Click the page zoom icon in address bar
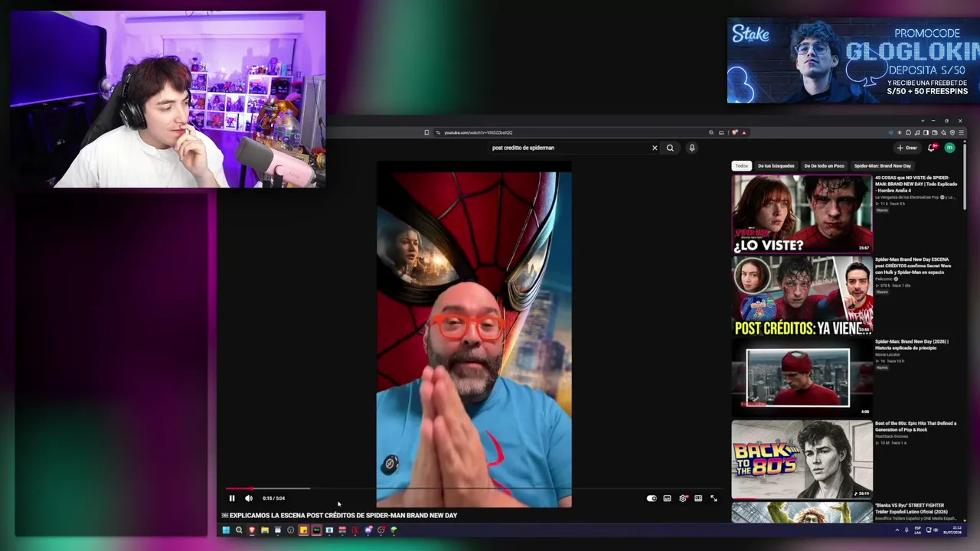Image resolution: width=980 pixels, height=551 pixels. point(710,132)
